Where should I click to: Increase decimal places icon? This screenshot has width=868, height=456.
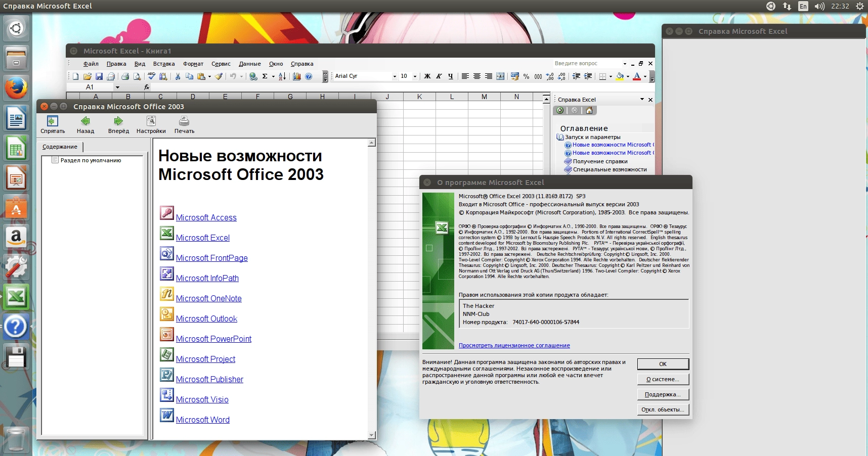[x=550, y=76]
